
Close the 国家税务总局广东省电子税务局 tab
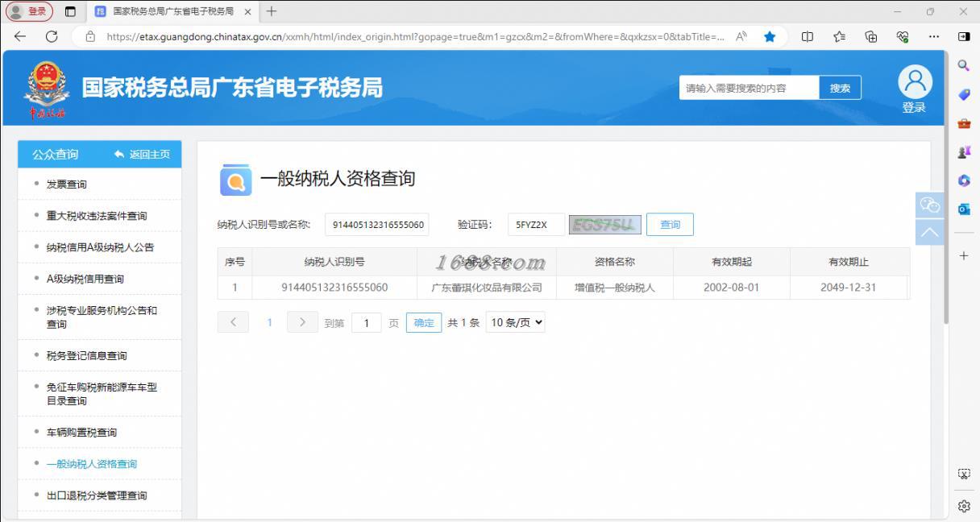(247, 11)
